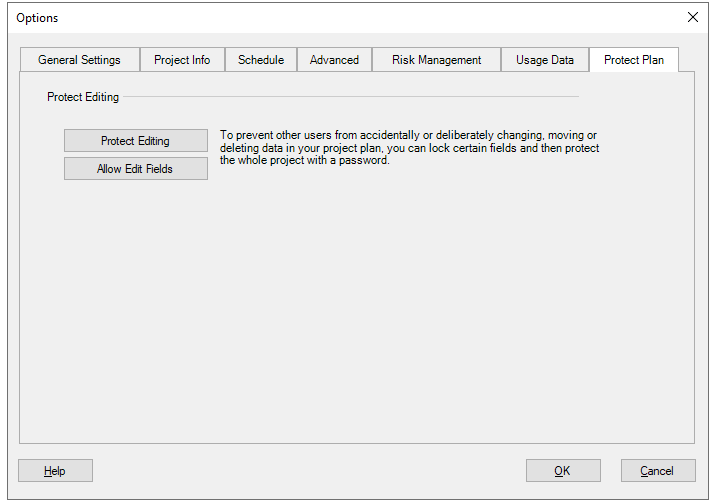The image size is (714, 502).
Task: Click the divider line beside the Protect Editing heading
Action: click(351, 97)
